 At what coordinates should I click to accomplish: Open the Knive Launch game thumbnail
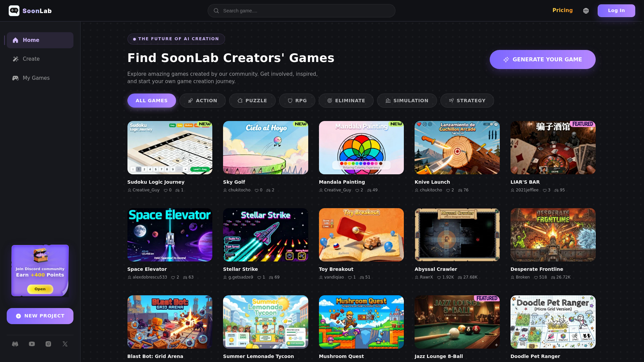[x=457, y=147]
